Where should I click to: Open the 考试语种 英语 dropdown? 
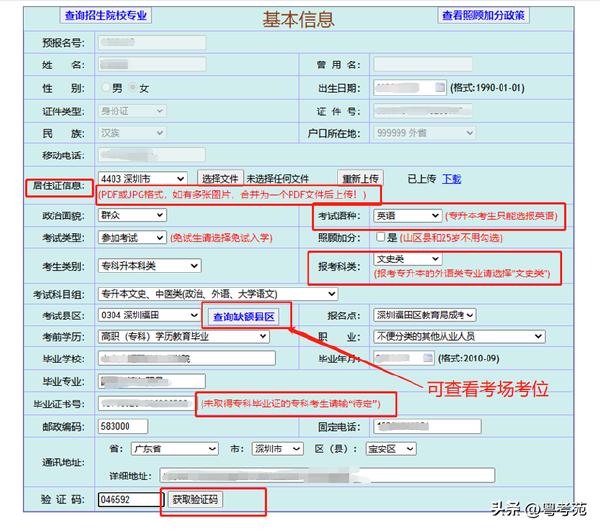tap(408, 216)
